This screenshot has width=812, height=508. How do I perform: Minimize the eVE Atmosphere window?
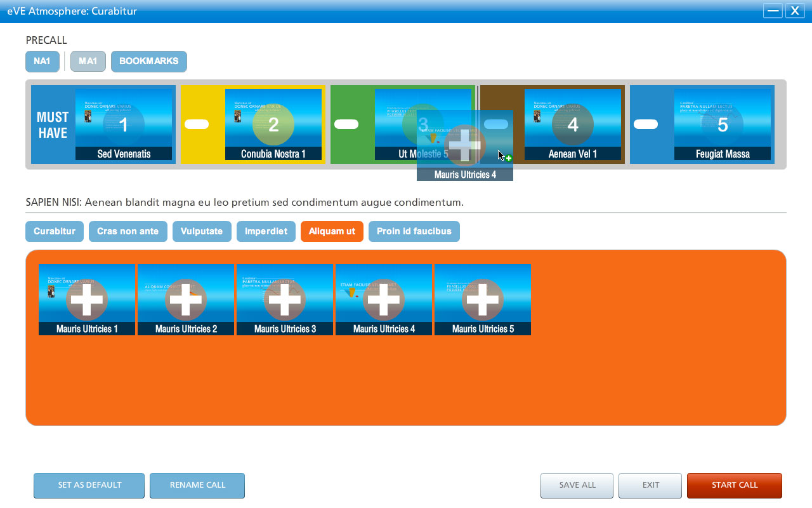tap(773, 11)
